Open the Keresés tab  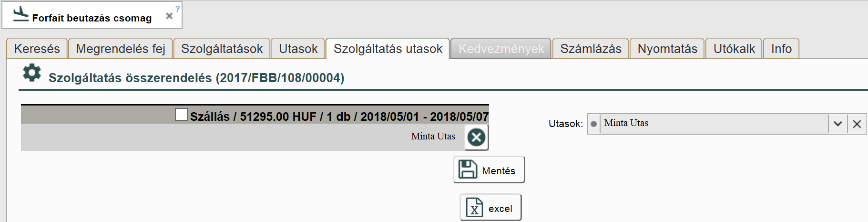[37, 49]
